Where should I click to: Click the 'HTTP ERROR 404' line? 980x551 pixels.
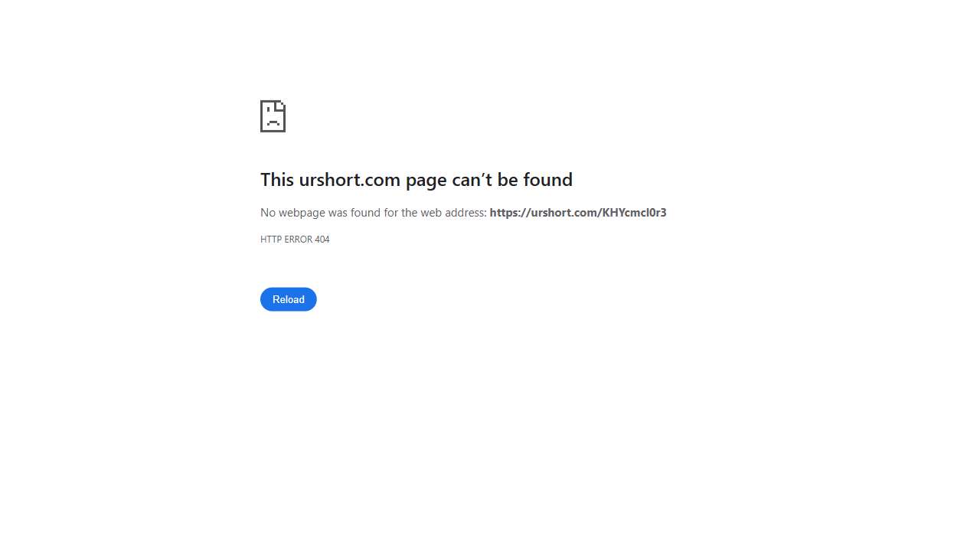pyautogui.click(x=295, y=240)
